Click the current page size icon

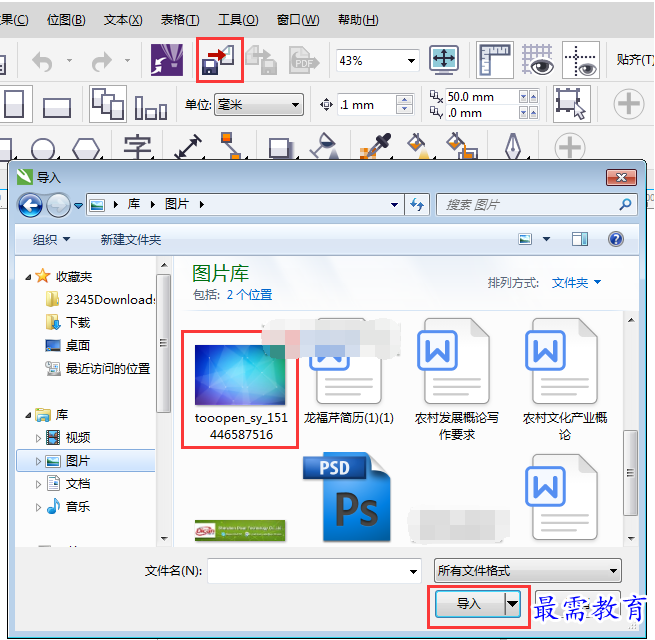point(151,107)
